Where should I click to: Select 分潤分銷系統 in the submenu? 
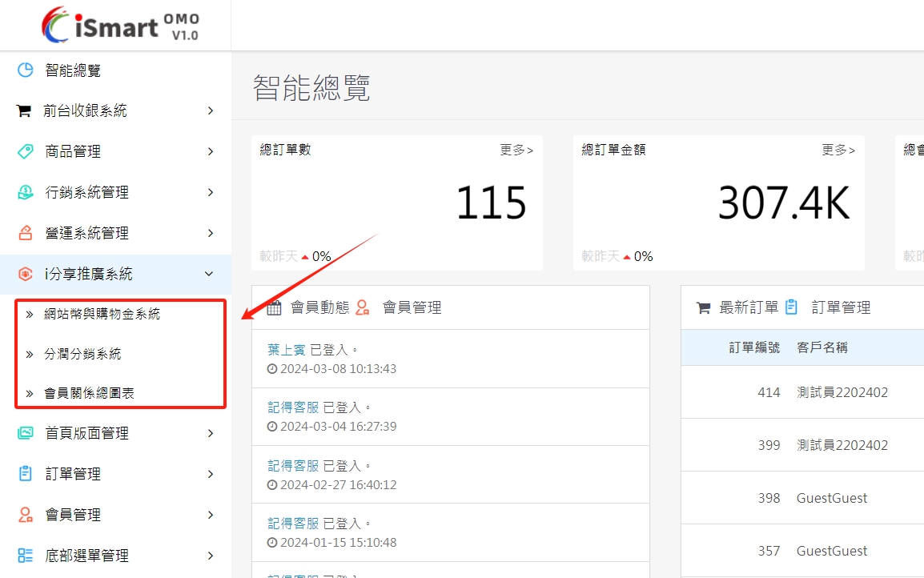click(82, 354)
